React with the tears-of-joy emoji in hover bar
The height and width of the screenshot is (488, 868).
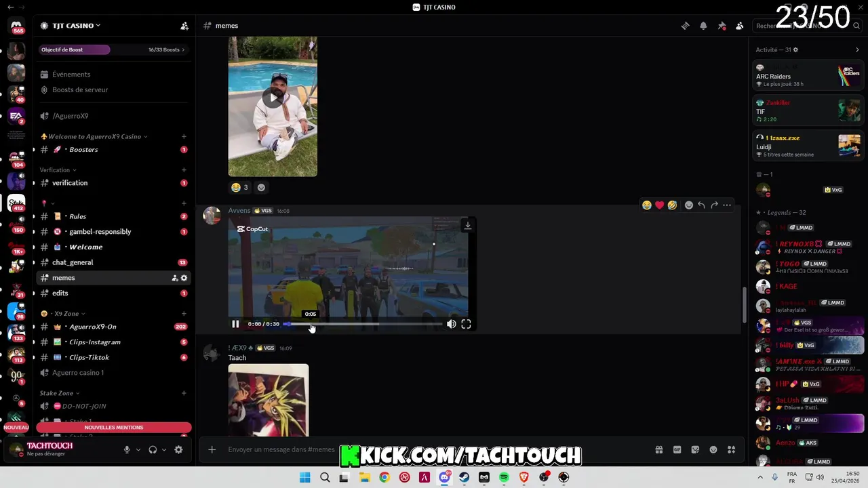click(646, 205)
